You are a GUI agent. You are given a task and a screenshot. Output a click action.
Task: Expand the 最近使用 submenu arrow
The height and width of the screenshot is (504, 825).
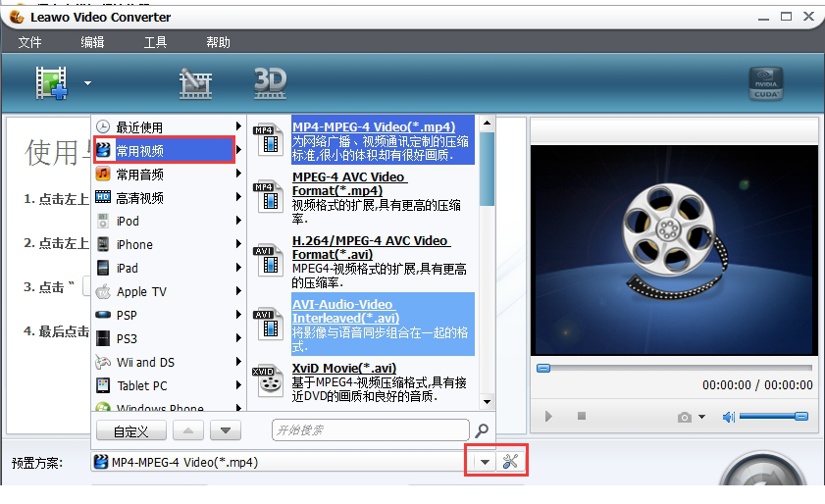tap(238, 126)
